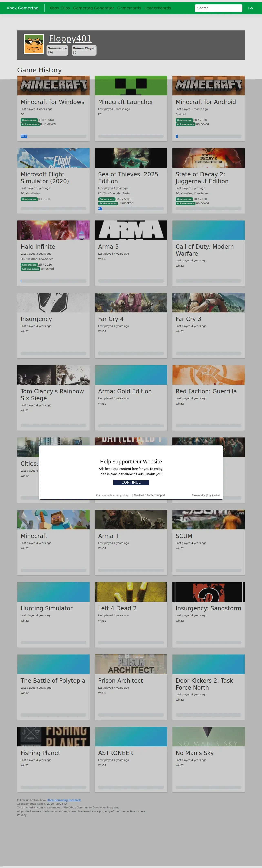Screen dimensions: 262x868
Task: Click Minecraft for Android Gamerscore badge
Action: point(184,120)
